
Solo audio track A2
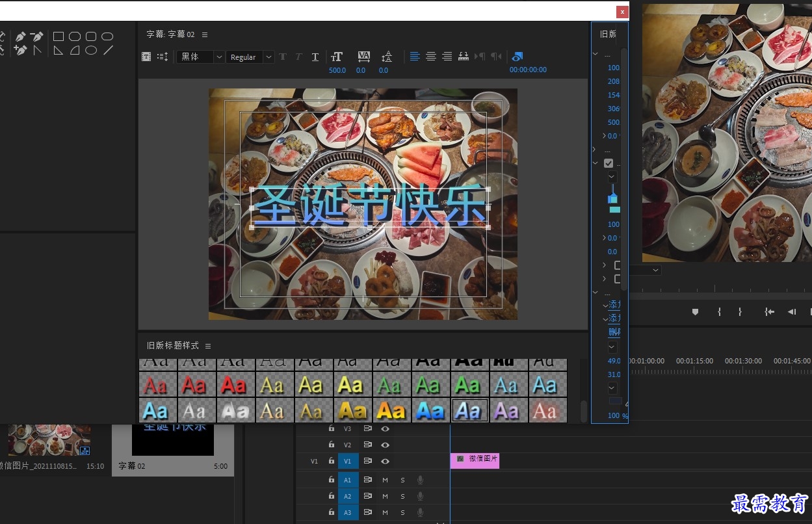(x=402, y=496)
